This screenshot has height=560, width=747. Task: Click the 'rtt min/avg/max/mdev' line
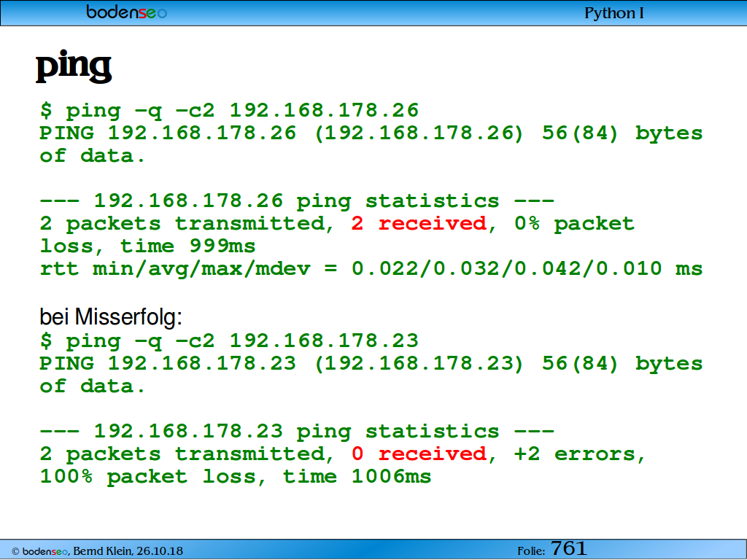tap(371, 269)
